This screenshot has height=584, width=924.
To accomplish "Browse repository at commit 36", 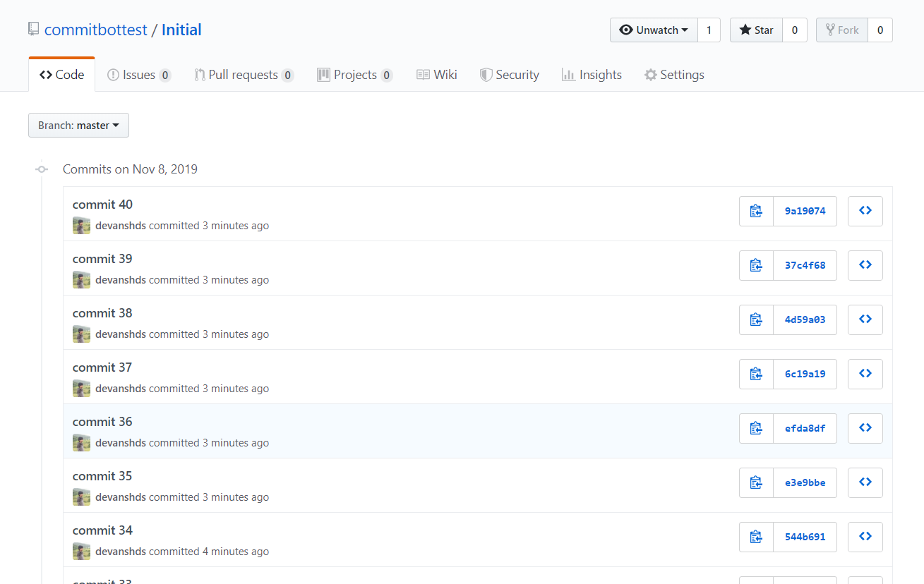I will 865,428.
